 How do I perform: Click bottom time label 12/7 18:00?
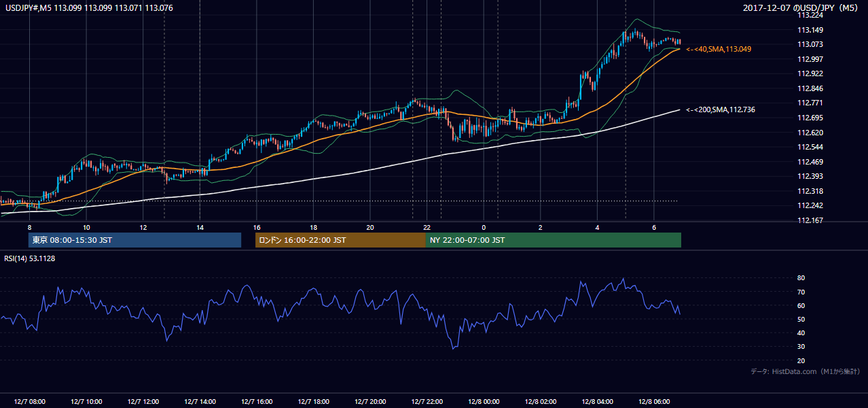[x=313, y=402]
